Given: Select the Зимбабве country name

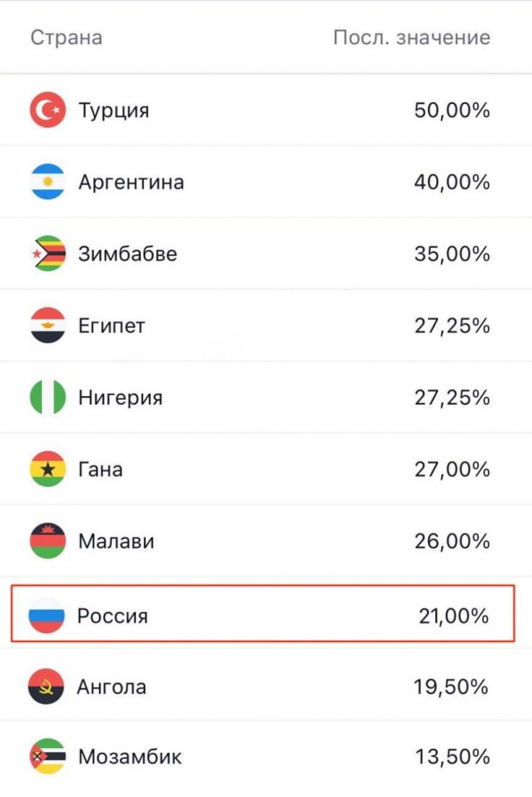Looking at the screenshot, I should tap(128, 254).
